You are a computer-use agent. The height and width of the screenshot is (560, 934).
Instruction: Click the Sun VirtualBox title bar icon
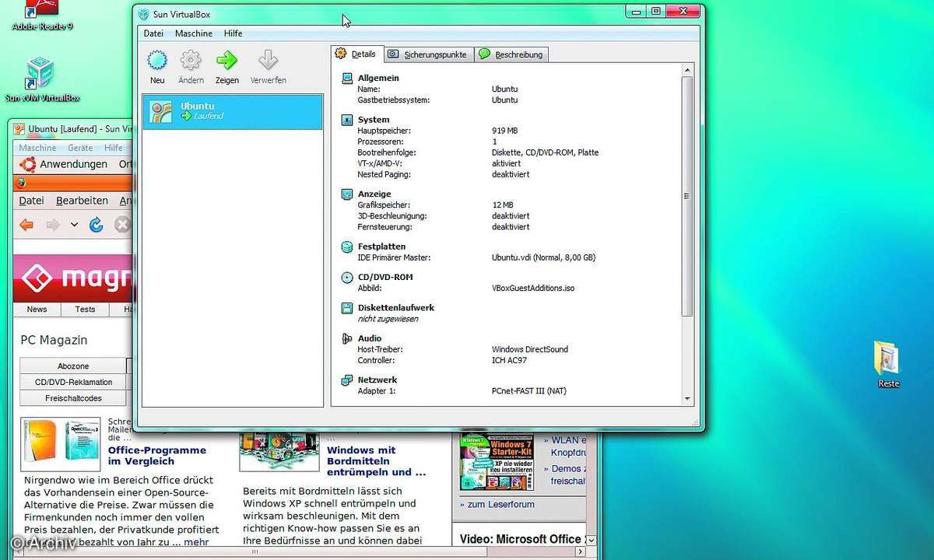coord(144,14)
